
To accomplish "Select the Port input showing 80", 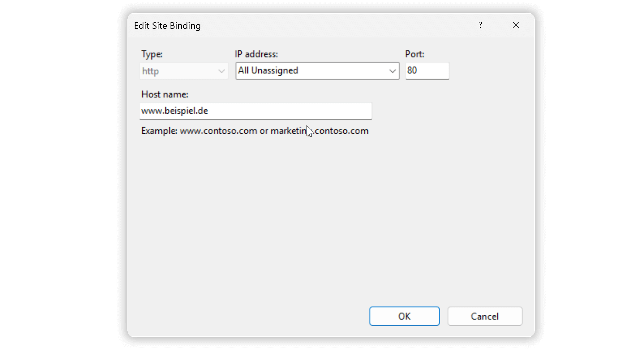I will [x=427, y=71].
